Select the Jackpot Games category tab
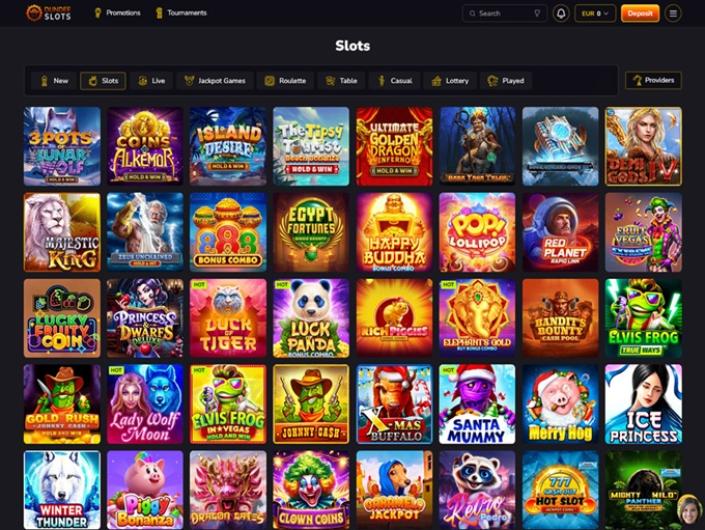705x530 pixels. coord(215,81)
